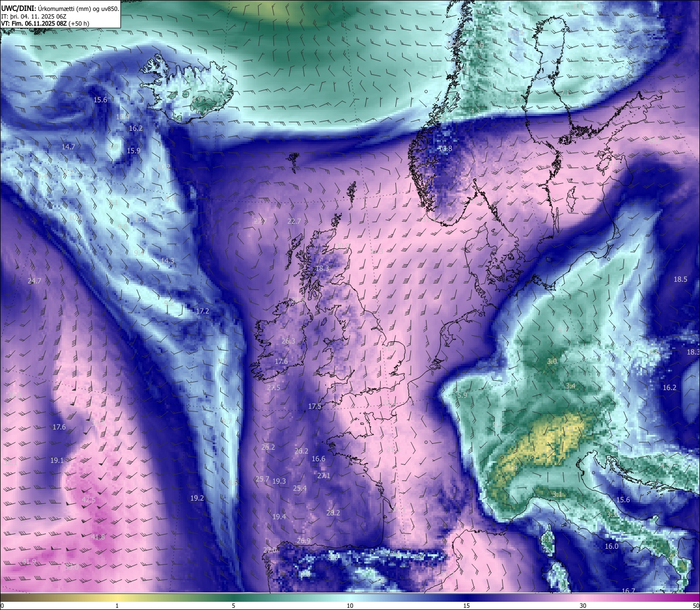Image resolution: width=700 pixels, height=610 pixels.
Task: Click the map value 16.7
Action: (629, 591)
